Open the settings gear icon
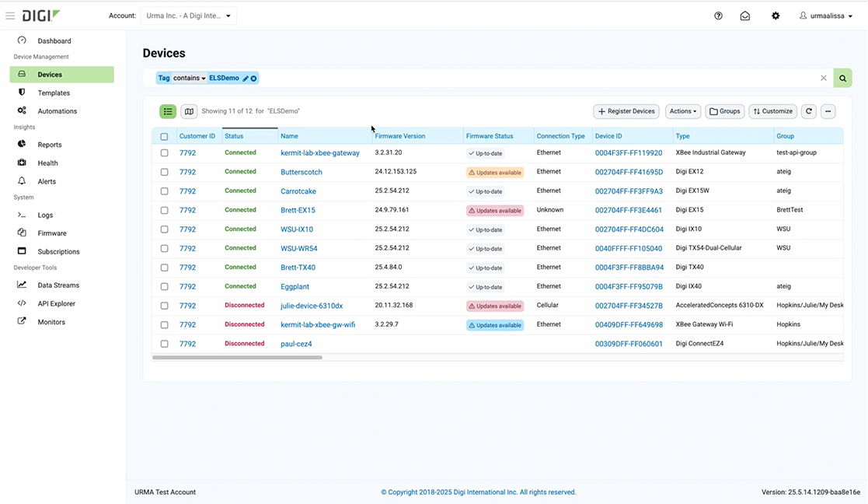 pos(776,16)
